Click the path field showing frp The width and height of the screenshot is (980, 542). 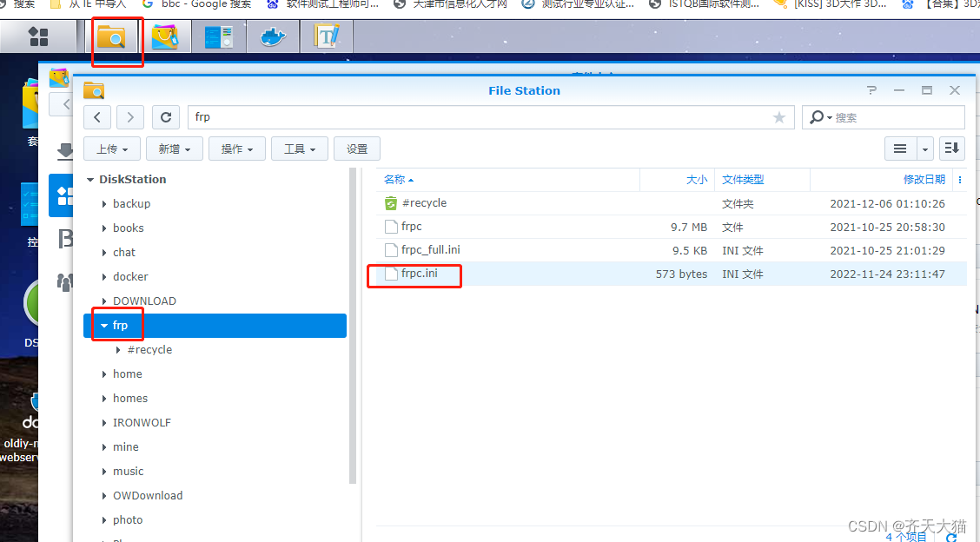pyautogui.click(x=491, y=117)
